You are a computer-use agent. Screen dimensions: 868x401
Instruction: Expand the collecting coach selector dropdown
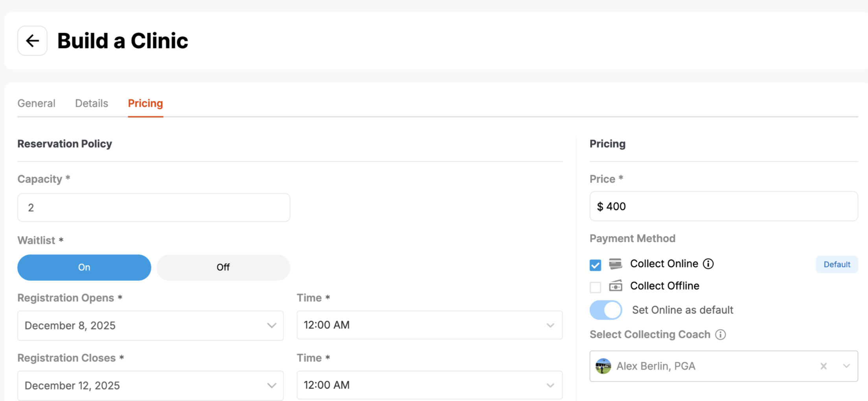point(846,366)
